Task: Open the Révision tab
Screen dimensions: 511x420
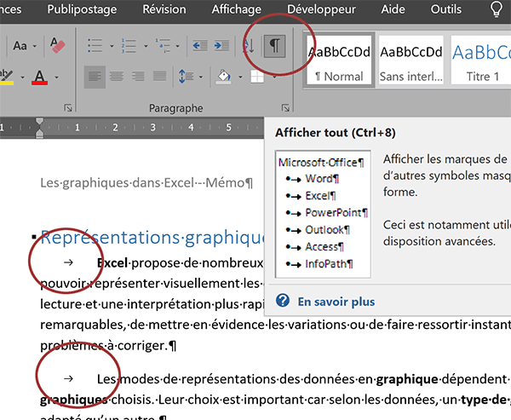Action: [164, 9]
